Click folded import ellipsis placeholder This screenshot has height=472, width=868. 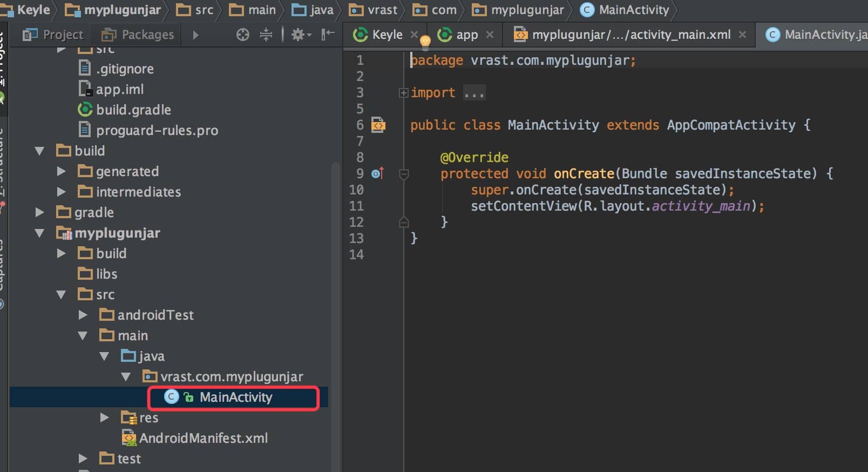pyautogui.click(x=474, y=93)
